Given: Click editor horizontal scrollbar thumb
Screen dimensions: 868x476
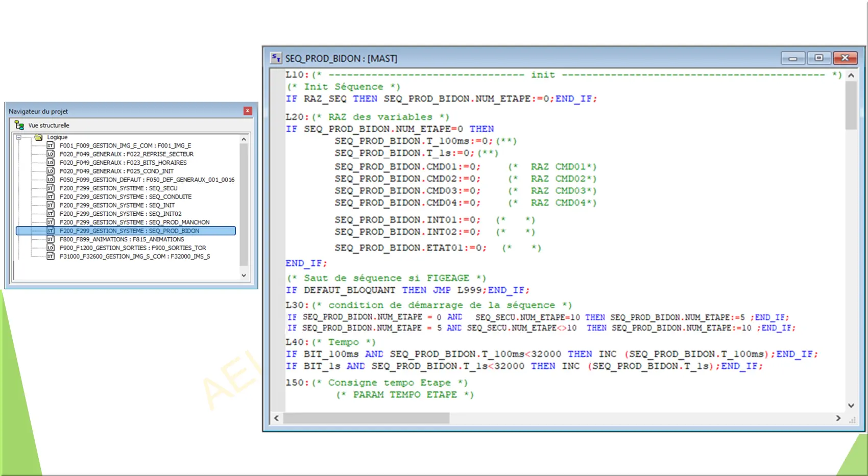Looking at the screenshot, I should (x=367, y=418).
